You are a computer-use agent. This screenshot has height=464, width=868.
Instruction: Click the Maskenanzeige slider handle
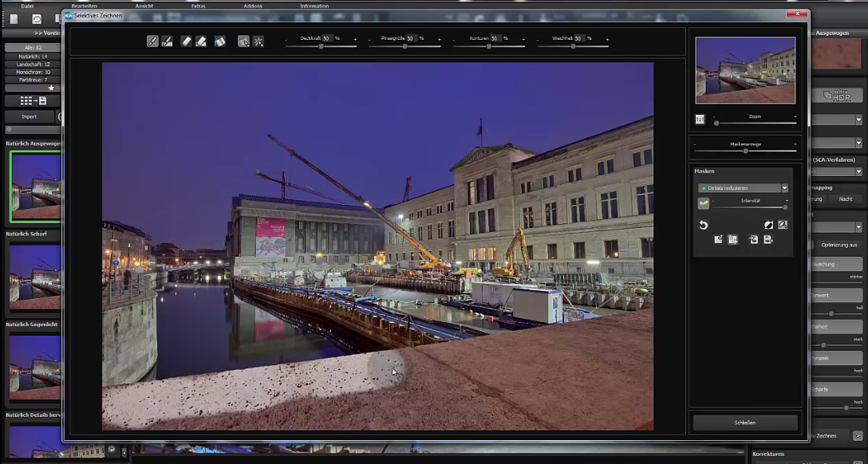[x=745, y=151]
